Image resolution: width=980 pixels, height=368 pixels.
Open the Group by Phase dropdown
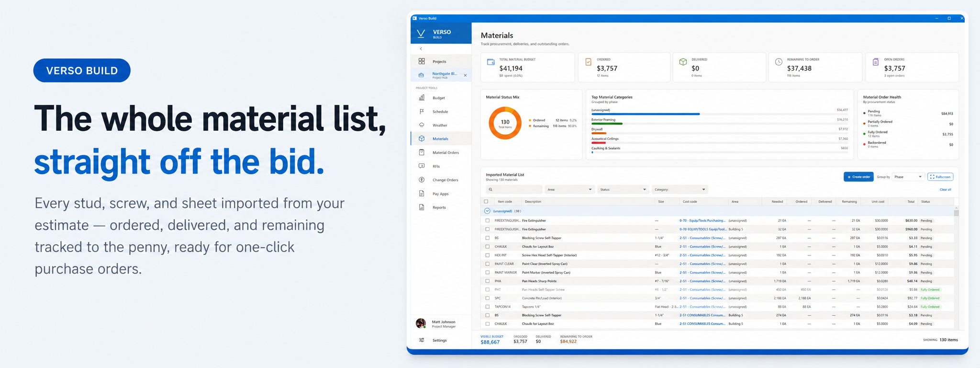pos(908,177)
